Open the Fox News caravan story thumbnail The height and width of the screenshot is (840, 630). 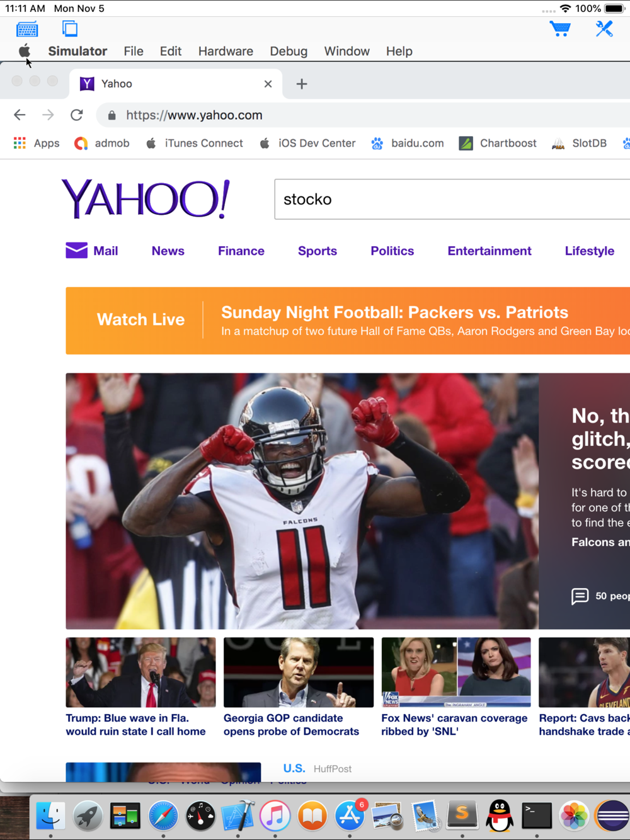(456, 673)
